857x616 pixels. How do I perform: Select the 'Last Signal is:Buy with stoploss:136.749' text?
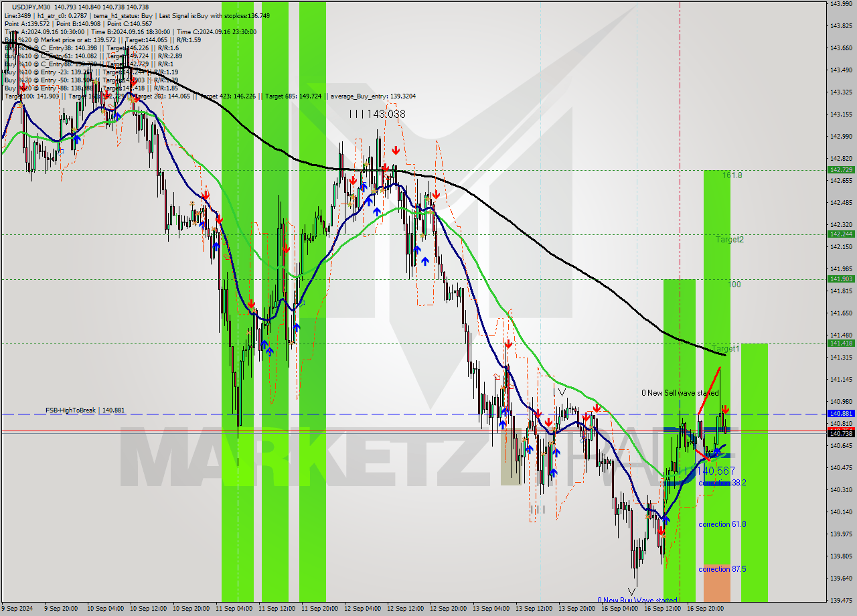click(x=214, y=15)
